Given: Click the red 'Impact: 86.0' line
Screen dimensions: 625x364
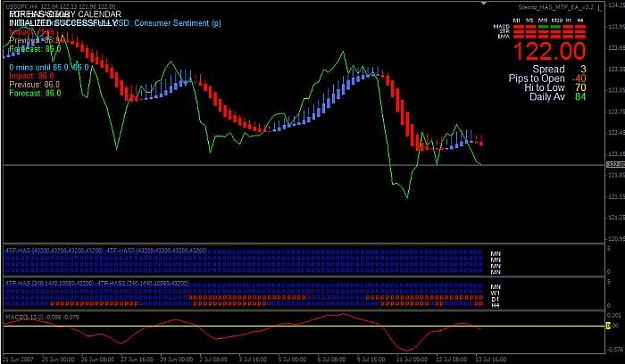Looking at the screenshot, I should 31,76.
